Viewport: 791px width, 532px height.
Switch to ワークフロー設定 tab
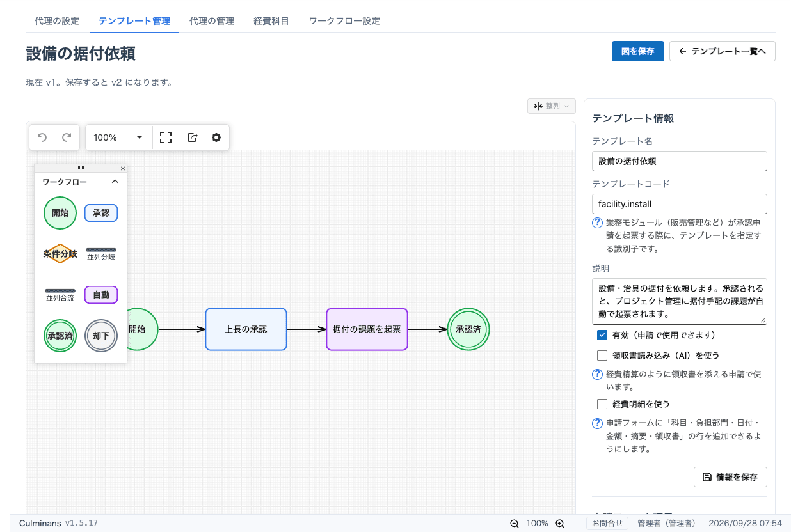[x=344, y=21]
